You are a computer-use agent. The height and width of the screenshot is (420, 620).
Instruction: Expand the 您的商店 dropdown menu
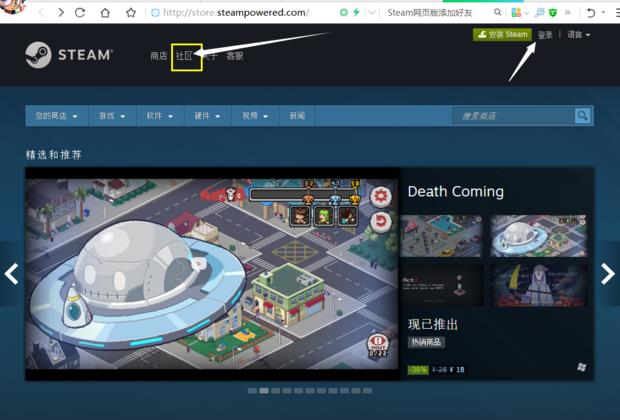click(x=57, y=116)
